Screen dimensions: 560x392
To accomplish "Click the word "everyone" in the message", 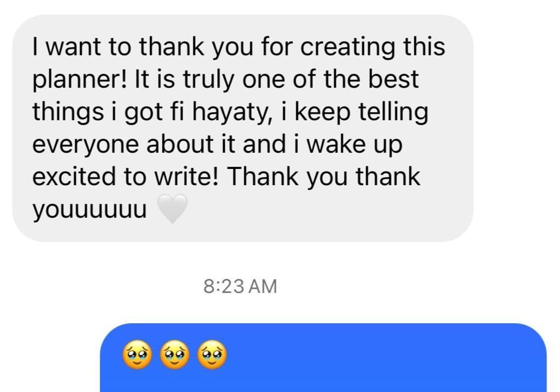I will tap(86, 145).
